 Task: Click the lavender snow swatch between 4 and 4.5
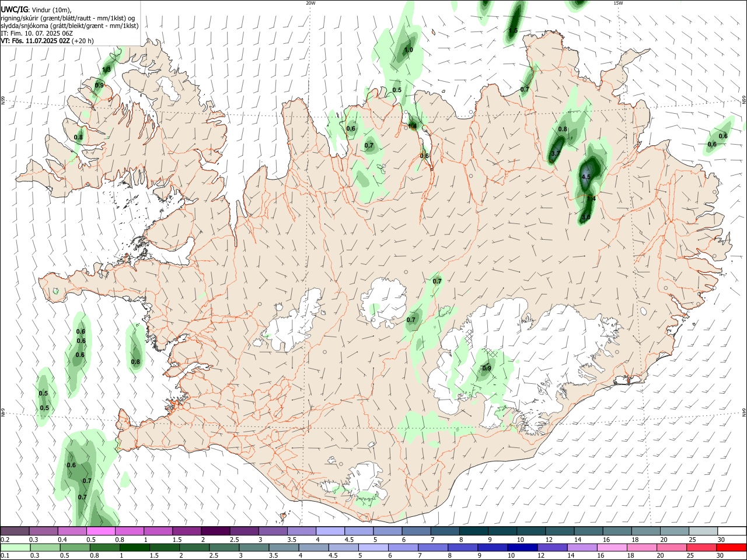(x=330, y=531)
